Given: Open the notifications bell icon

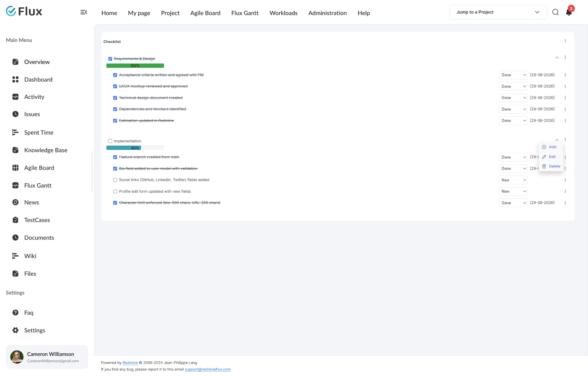Looking at the screenshot, I should [x=569, y=12].
